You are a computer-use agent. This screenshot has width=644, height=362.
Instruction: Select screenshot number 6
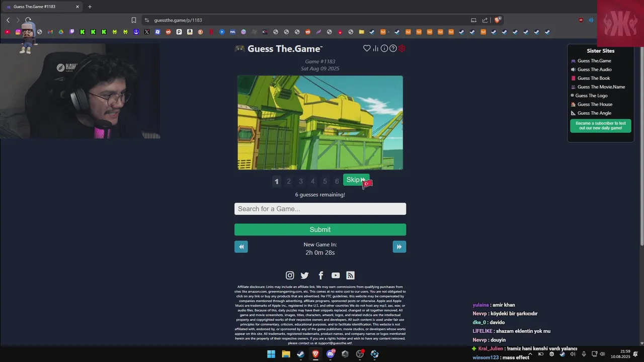coord(337,182)
